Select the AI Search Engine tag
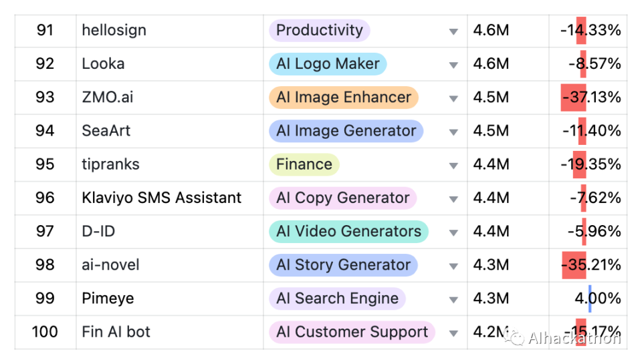This screenshot has height=364, width=642. (x=337, y=299)
